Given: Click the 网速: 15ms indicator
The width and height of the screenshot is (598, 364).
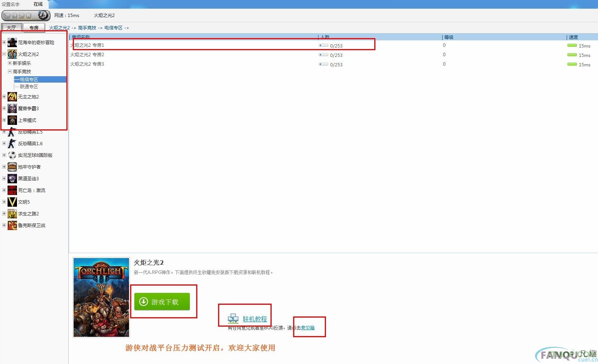Looking at the screenshot, I should point(67,15).
